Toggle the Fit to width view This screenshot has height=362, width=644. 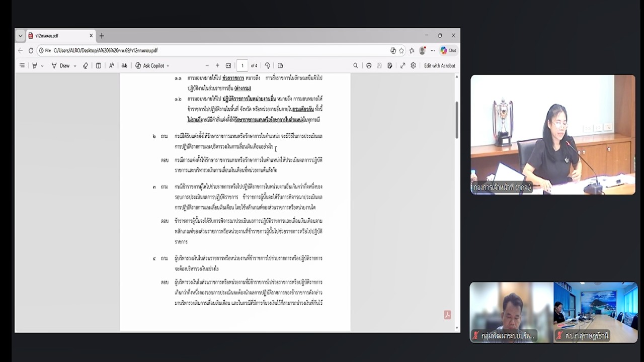coord(228,65)
